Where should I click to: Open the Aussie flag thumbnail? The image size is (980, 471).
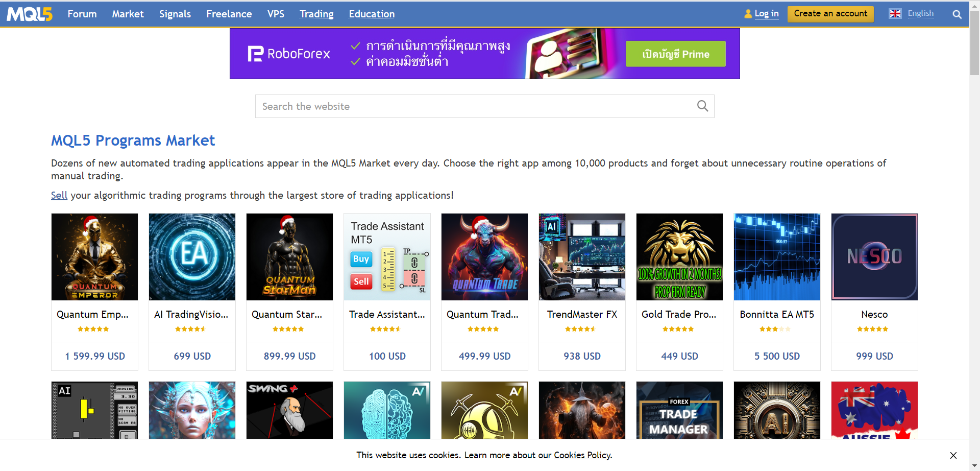(x=875, y=410)
